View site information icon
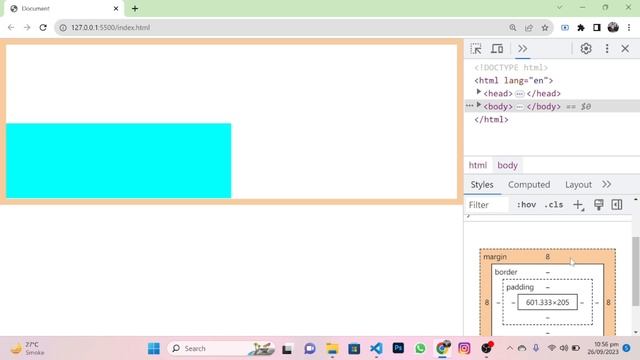Image resolution: width=640 pixels, height=360 pixels. point(63,27)
